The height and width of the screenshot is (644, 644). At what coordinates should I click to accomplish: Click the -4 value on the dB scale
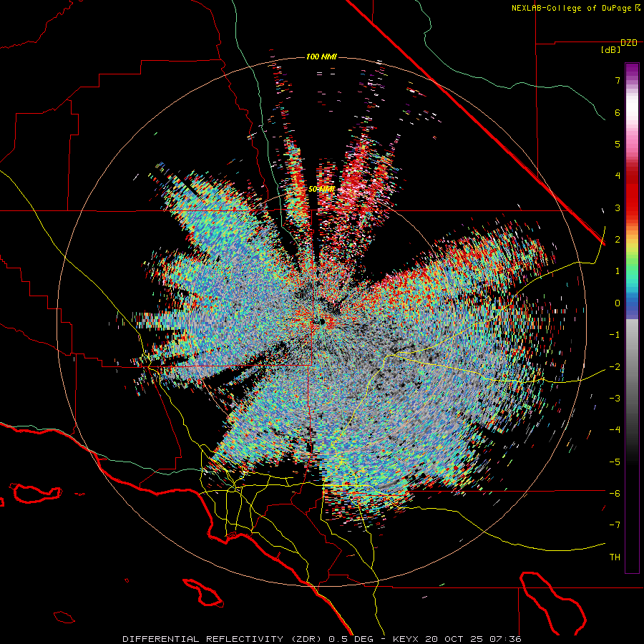click(x=615, y=430)
